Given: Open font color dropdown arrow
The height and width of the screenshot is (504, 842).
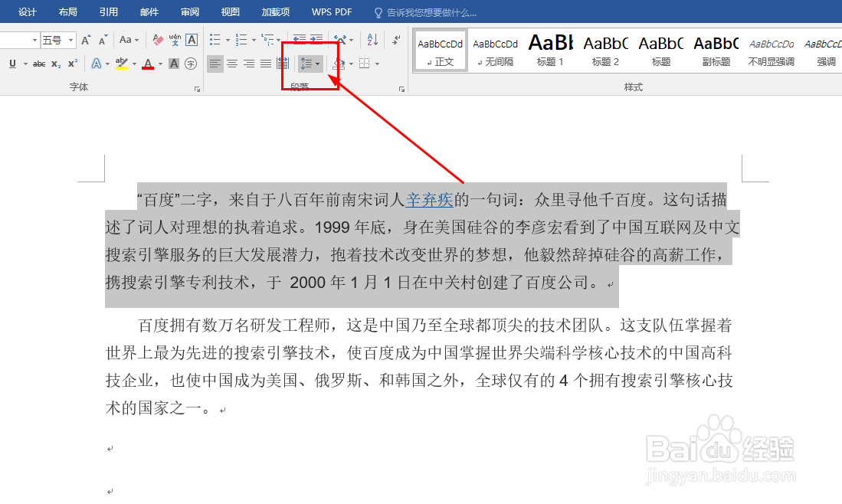Looking at the screenshot, I should (160, 64).
